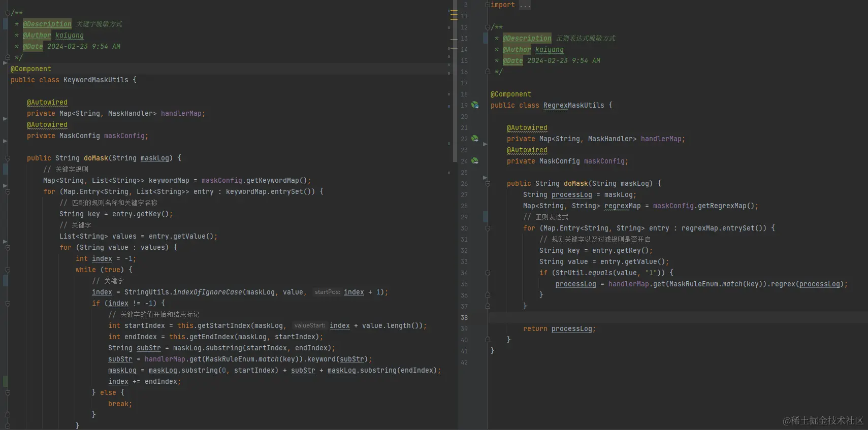
Task: Click the left editor vertical scrollbar thumb
Action: (455, 81)
